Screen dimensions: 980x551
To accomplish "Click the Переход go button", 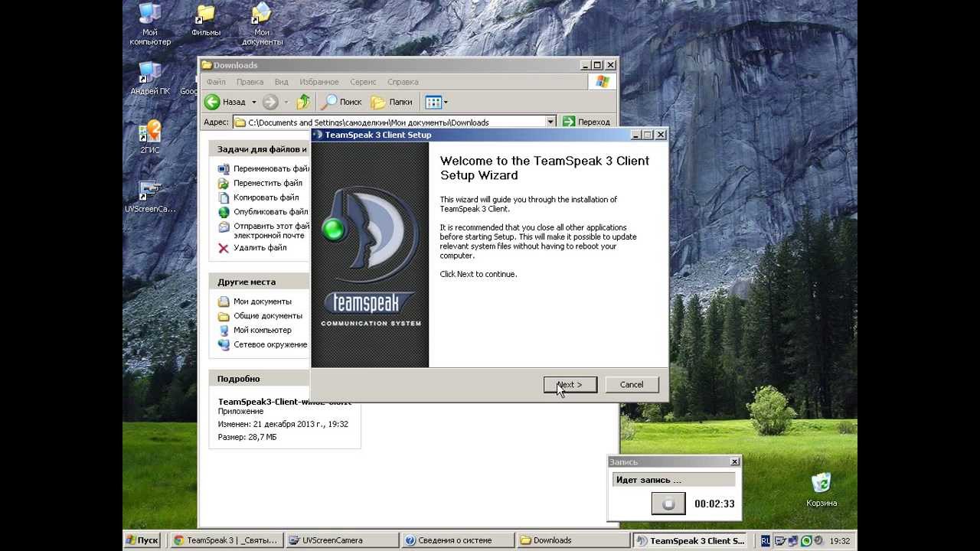I will 586,122.
